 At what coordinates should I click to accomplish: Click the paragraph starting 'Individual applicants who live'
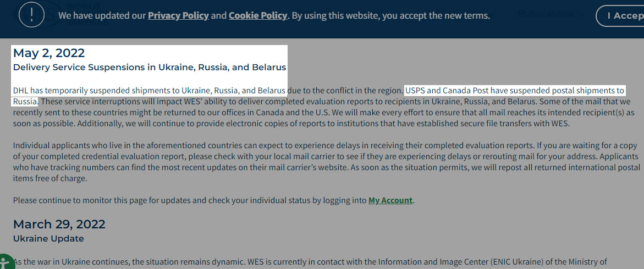[326, 162]
